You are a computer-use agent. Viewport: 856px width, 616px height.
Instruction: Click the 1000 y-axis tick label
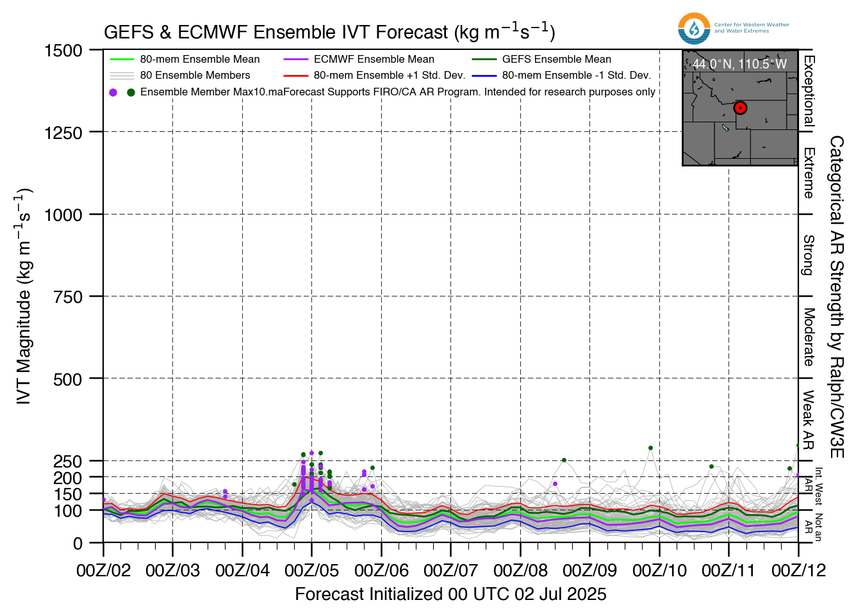pyautogui.click(x=63, y=215)
